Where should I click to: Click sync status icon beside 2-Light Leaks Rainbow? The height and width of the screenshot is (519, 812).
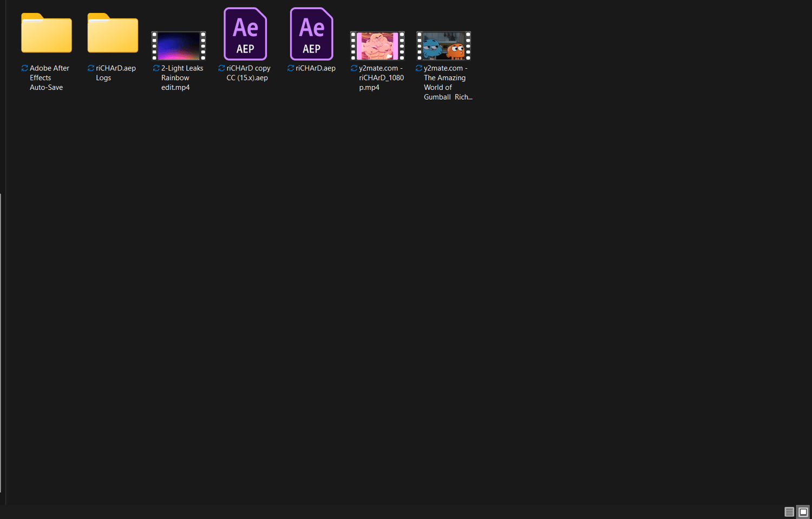click(x=156, y=68)
